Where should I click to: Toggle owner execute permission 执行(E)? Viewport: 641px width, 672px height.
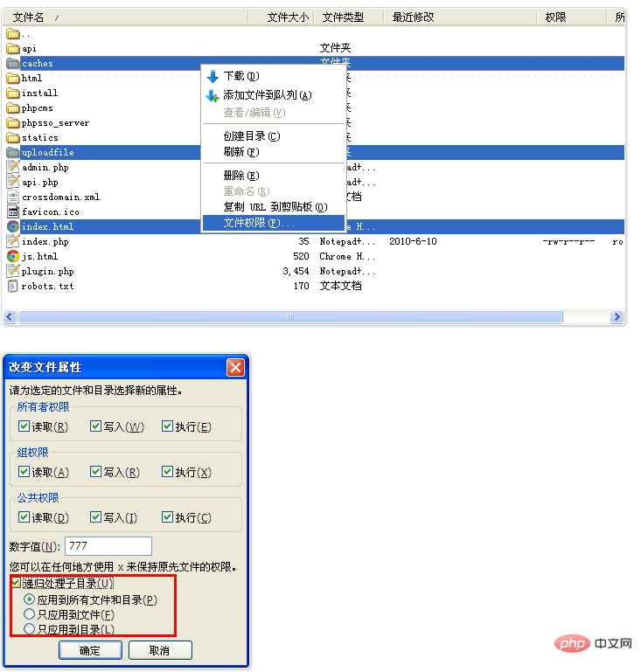(167, 426)
